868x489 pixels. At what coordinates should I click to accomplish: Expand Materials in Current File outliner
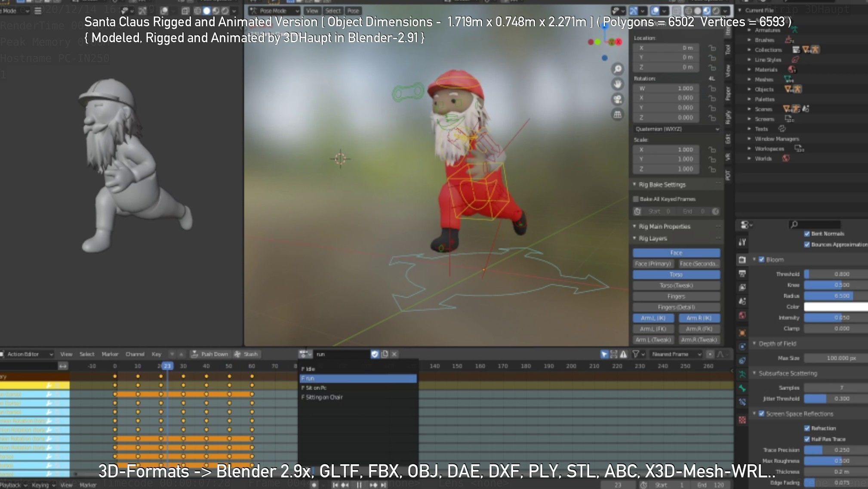click(x=749, y=70)
